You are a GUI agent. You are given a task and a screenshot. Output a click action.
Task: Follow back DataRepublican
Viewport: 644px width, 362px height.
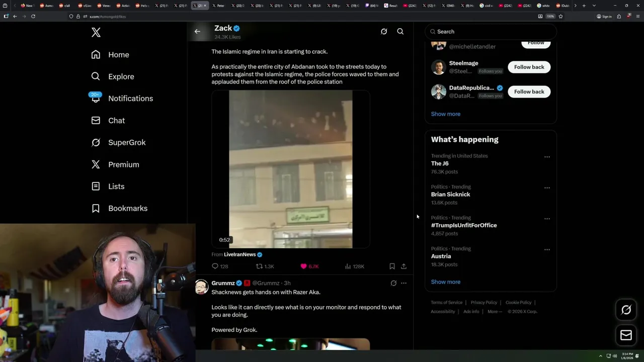coord(529,92)
